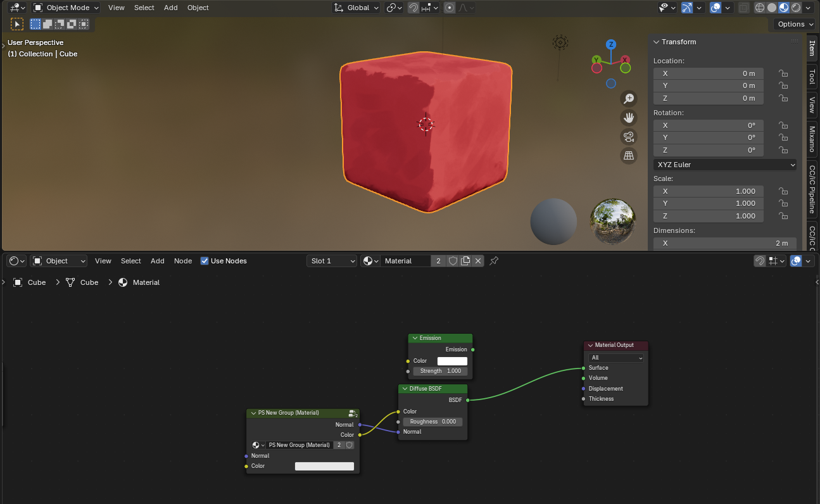This screenshot has width=820, height=504.
Task: Toggle proportional editing in the viewport header
Action: click(x=450, y=8)
